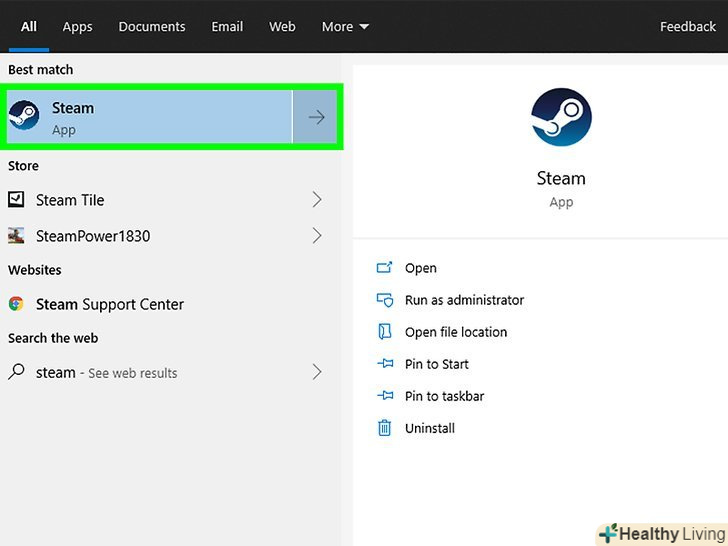Select Pin to Start
Viewport: 728px width, 546px height.
click(436, 364)
